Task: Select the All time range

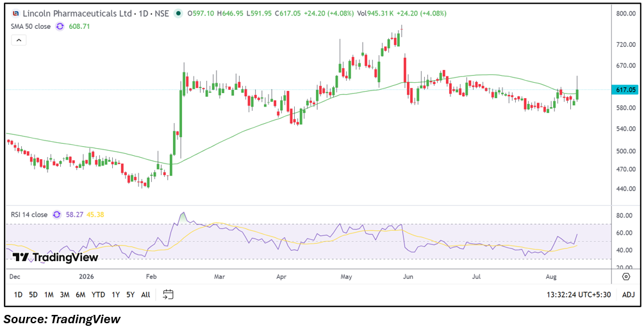Action: pos(145,294)
